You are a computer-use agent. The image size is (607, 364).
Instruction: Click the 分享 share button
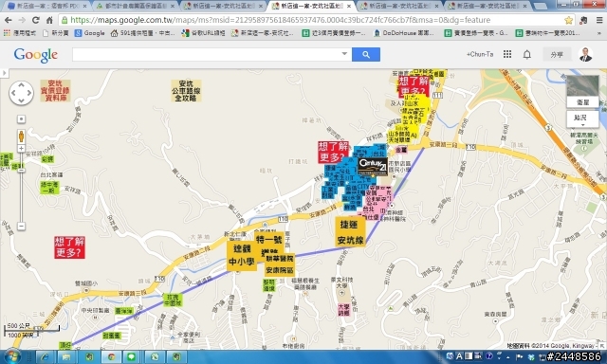point(557,55)
